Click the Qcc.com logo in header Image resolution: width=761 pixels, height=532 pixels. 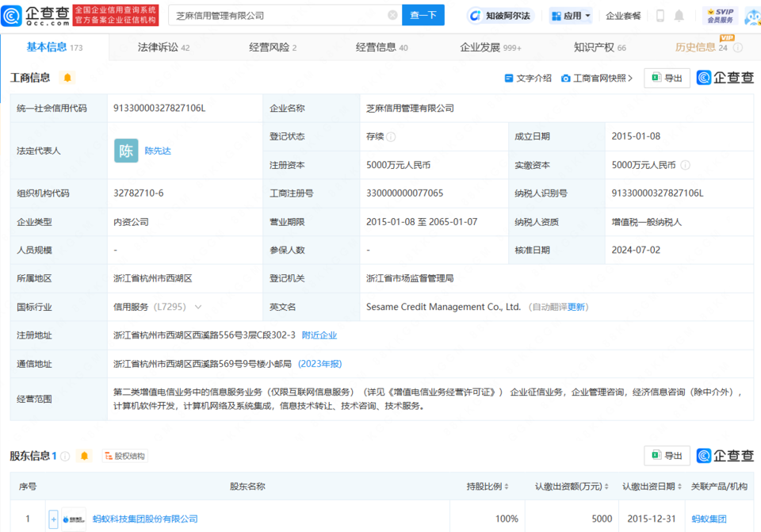[36, 15]
